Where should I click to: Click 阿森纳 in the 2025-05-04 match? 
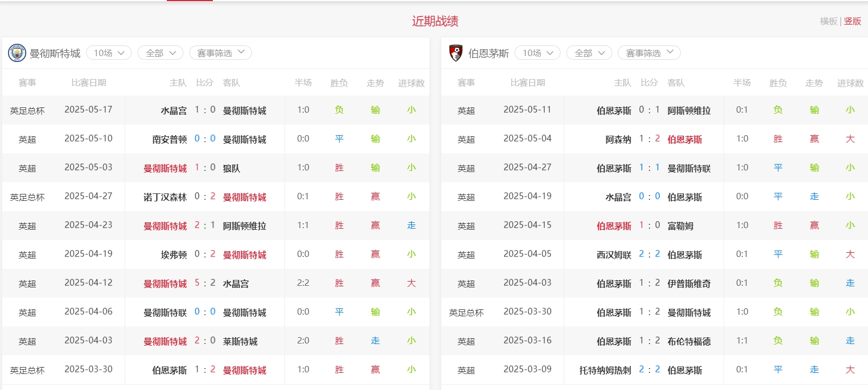(618, 139)
